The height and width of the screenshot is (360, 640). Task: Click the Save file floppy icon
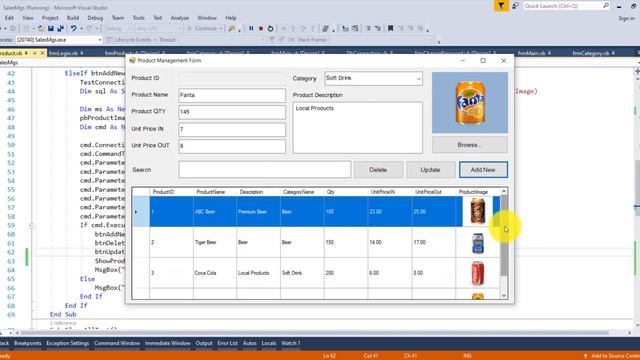(x=51, y=29)
